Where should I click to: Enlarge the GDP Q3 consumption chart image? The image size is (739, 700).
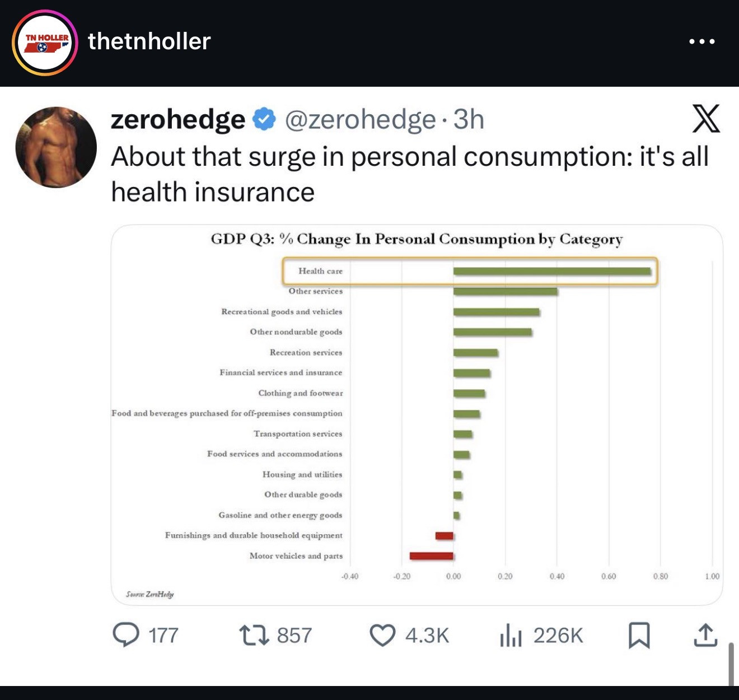click(417, 414)
